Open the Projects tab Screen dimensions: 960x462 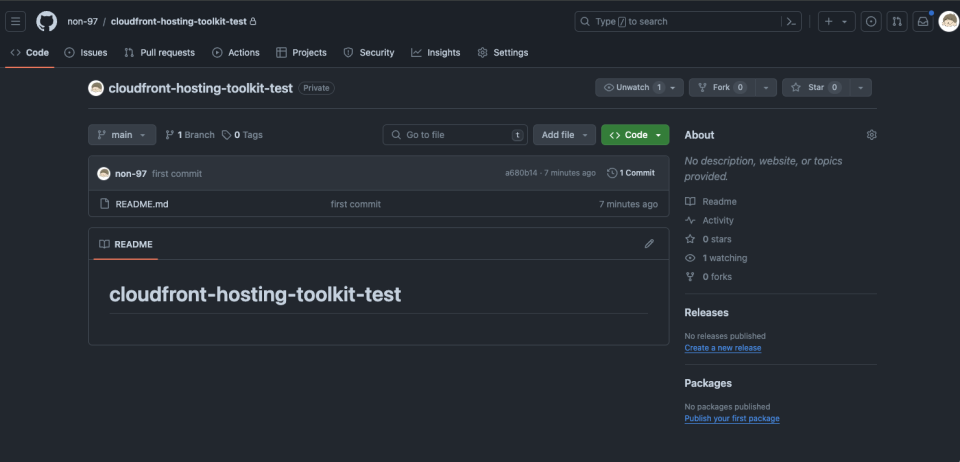[x=301, y=53]
